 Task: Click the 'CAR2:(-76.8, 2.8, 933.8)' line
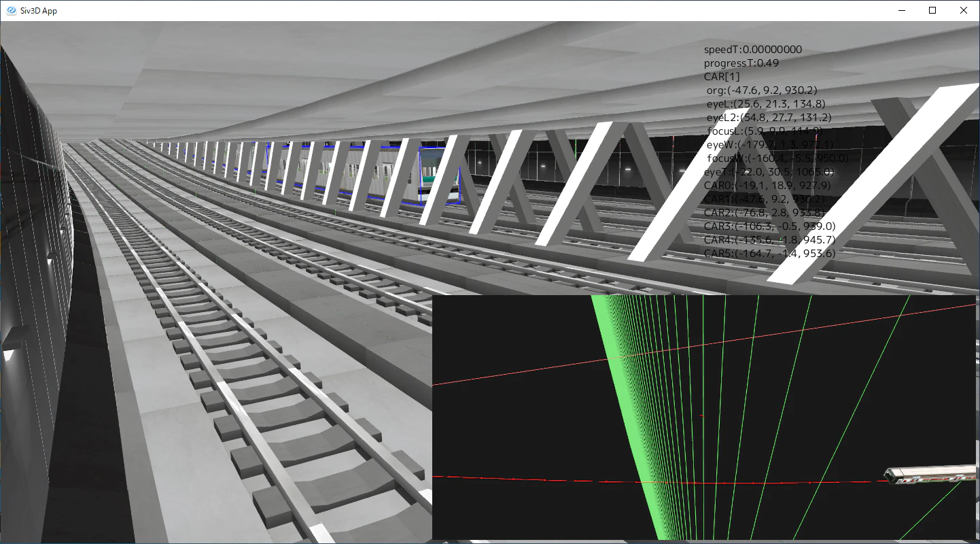coord(765,213)
